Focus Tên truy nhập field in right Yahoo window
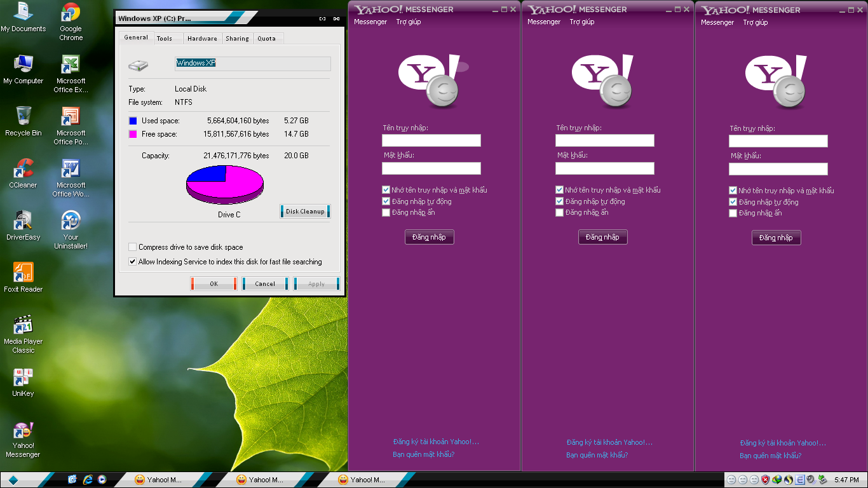 (x=778, y=141)
